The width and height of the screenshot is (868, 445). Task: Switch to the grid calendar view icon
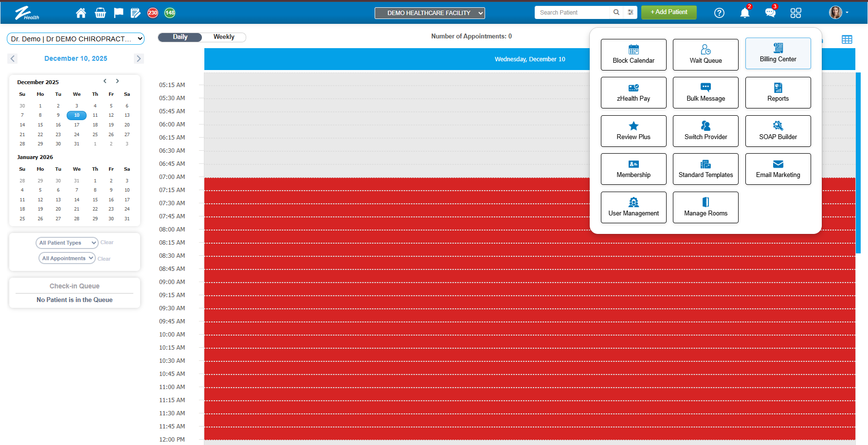(847, 39)
